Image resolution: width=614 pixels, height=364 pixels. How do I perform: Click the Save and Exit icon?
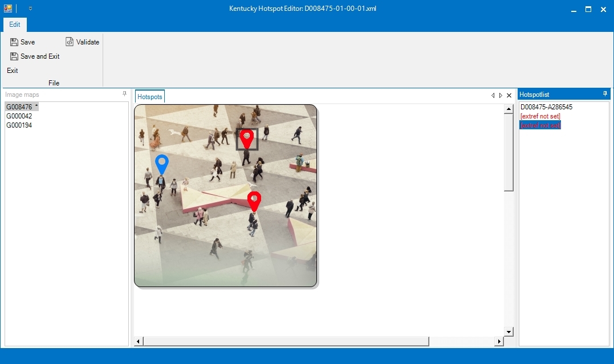[x=14, y=56]
